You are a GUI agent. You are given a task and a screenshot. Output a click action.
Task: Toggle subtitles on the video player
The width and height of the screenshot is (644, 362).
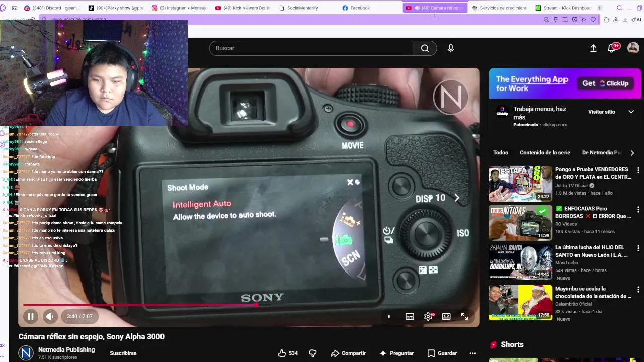tap(410, 316)
